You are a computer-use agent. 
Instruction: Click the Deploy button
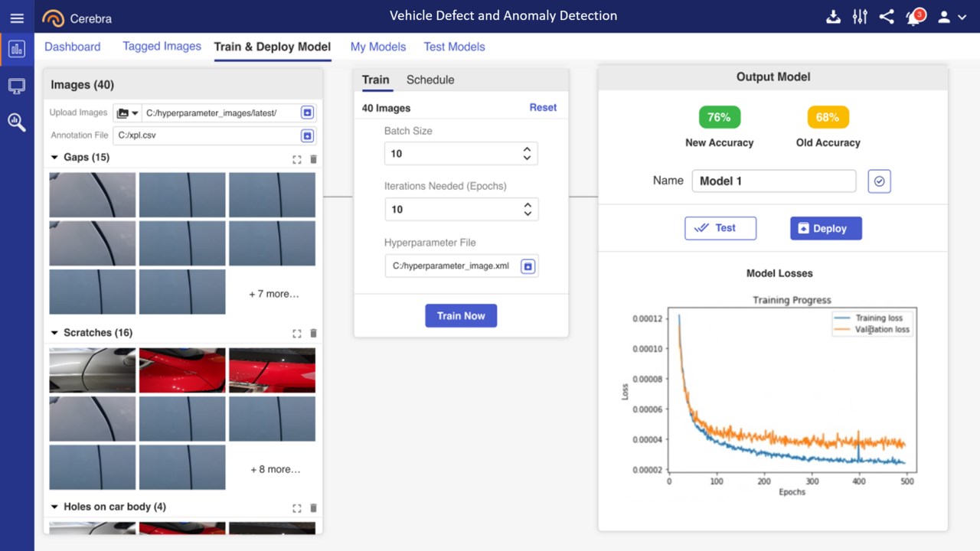click(826, 228)
